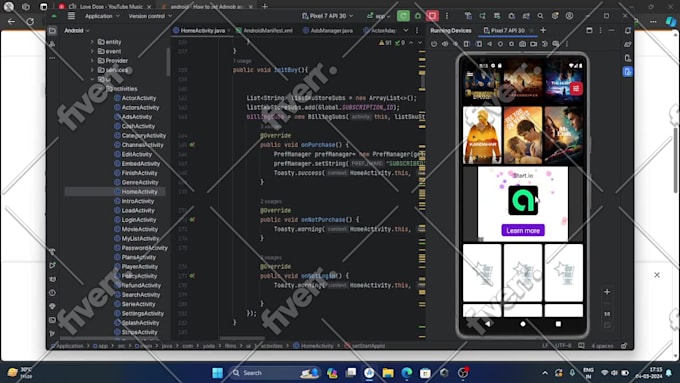
Task: Take emulator screenshot with camera icon
Action: 523,44
